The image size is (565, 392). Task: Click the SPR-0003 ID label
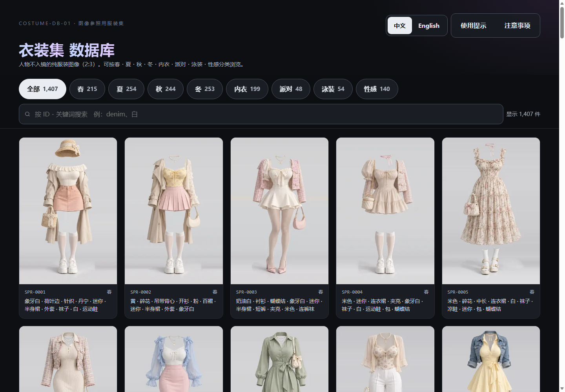246,292
